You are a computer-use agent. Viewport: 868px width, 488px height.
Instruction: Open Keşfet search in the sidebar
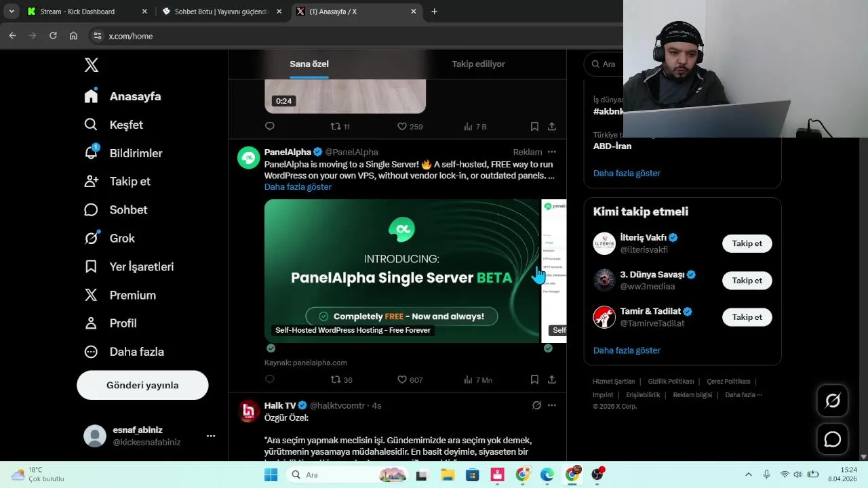91,125
